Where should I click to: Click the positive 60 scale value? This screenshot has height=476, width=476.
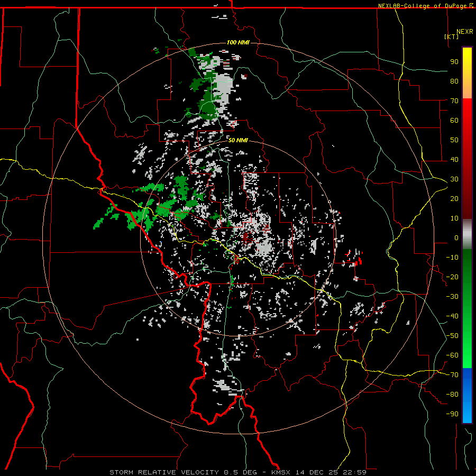click(x=454, y=121)
